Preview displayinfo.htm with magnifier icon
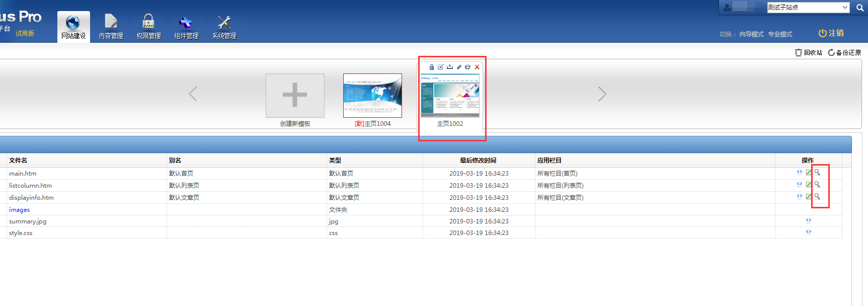The width and height of the screenshot is (868, 306). (817, 197)
